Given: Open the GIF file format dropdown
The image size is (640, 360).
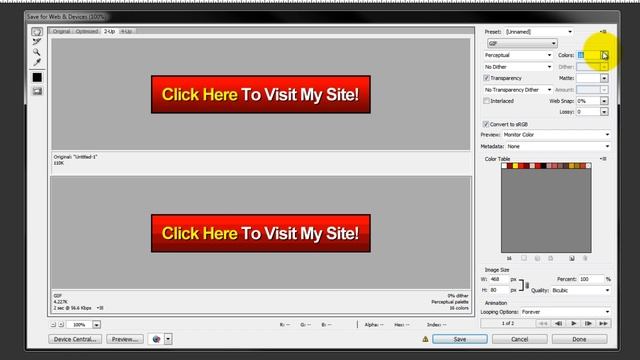Looking at the screenshot, I should point(522,43).
